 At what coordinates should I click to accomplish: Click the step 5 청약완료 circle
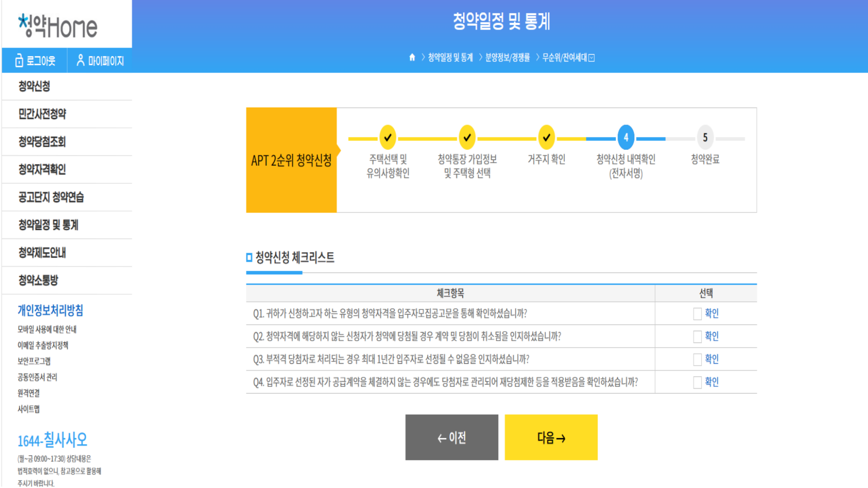click(705, 137)
